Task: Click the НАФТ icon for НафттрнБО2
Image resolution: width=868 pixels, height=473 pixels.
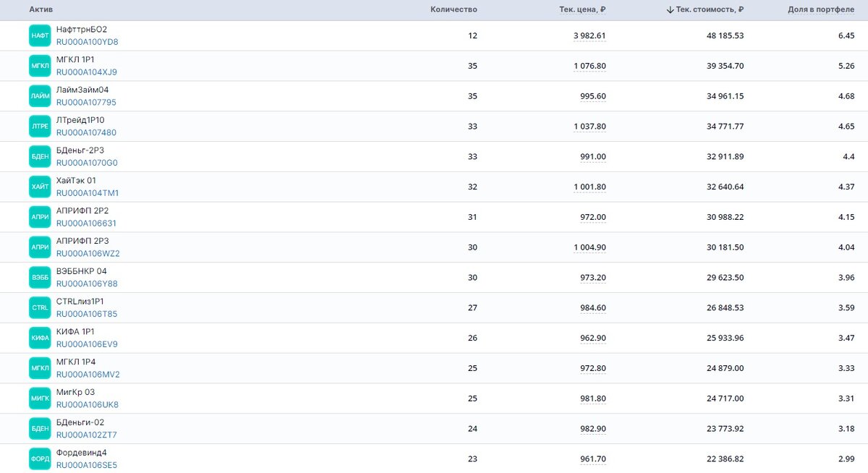Action: [x=40, y=35]
